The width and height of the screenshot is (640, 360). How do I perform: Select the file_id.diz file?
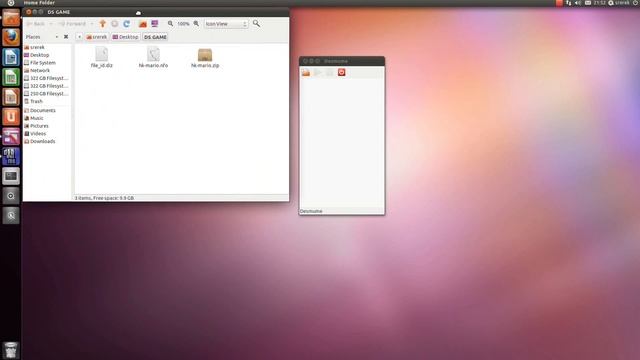[x=102, y=58]
